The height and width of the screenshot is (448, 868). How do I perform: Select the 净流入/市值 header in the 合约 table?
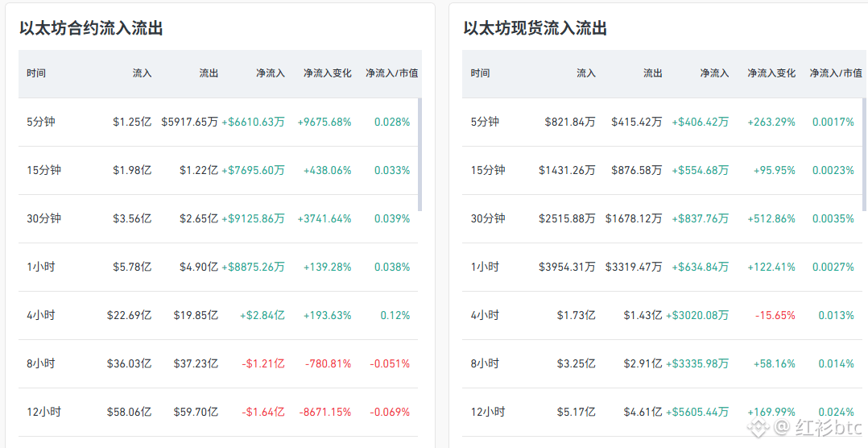pyautogui.click(x=392, y=73)
